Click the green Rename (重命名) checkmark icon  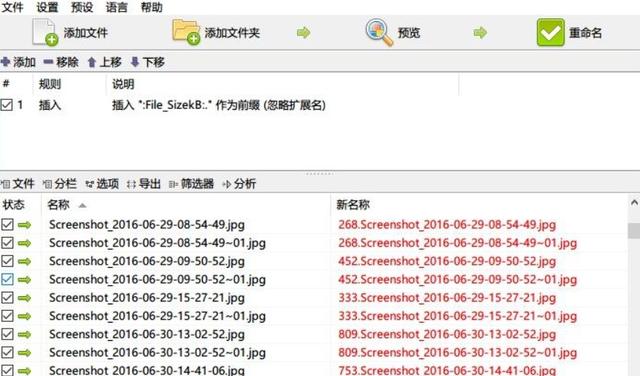(551, 32)
